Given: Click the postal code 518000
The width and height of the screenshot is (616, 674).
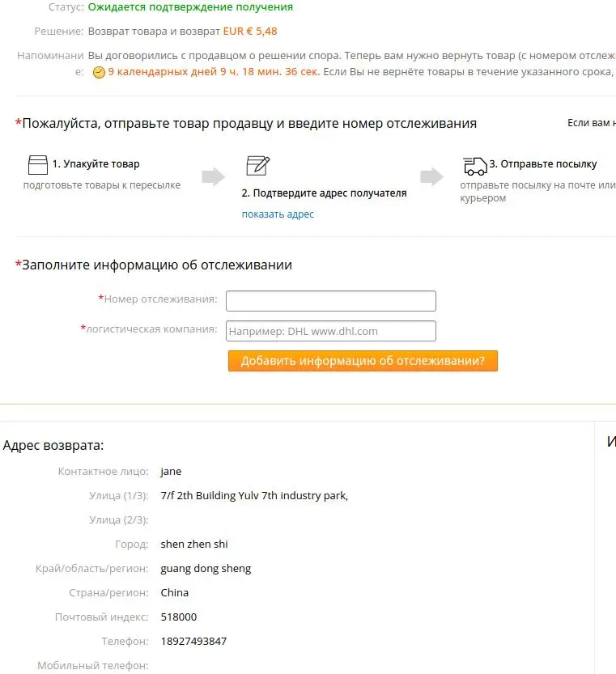Looking at the screenshot, I should 179,617.
